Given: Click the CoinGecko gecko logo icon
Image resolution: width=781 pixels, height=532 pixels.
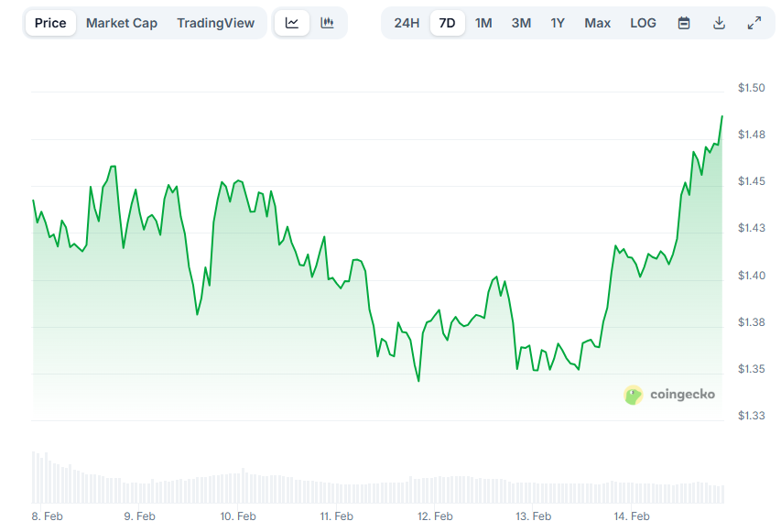Looking at the screenshot, I should tap(633, 395).
